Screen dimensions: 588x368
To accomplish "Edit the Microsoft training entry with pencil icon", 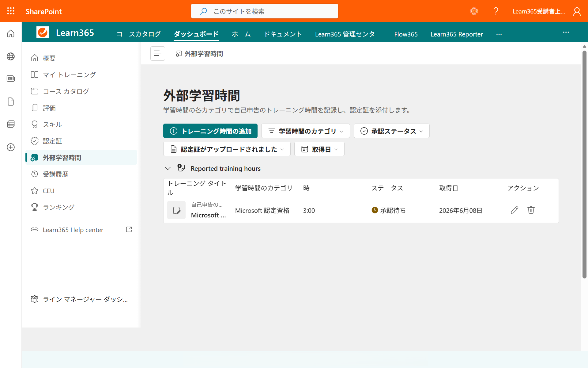I will point(514,210).
